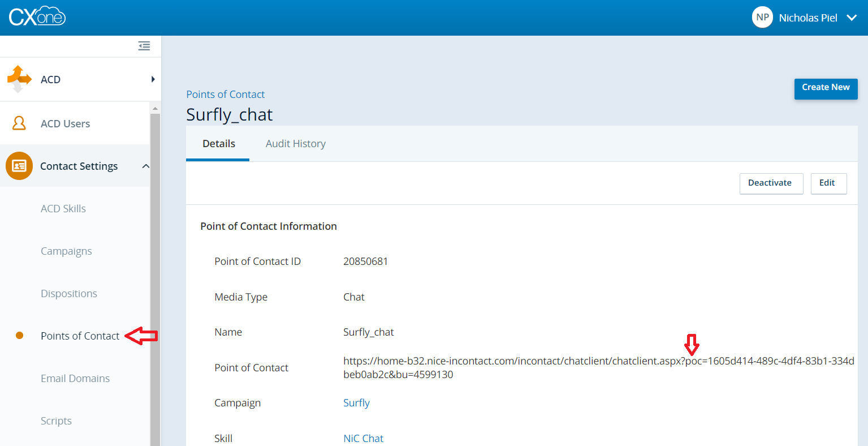The image size is (868, 446).
Task: Click the Media Type label
Action: (241, 297)
